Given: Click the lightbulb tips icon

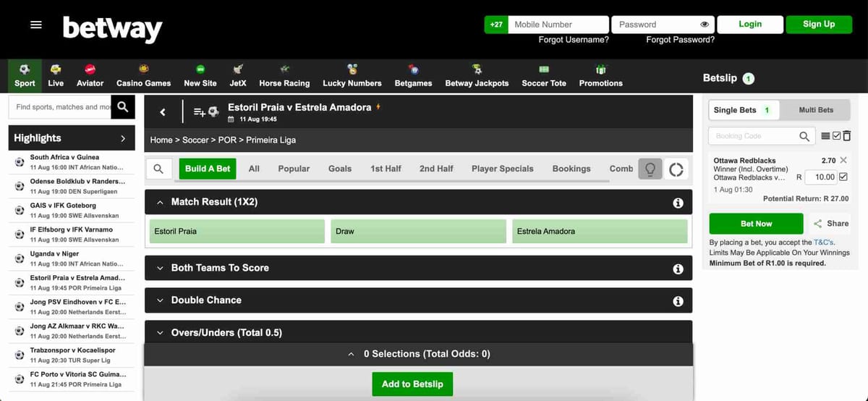Looking at the screenshot, I should click(650, 169).
